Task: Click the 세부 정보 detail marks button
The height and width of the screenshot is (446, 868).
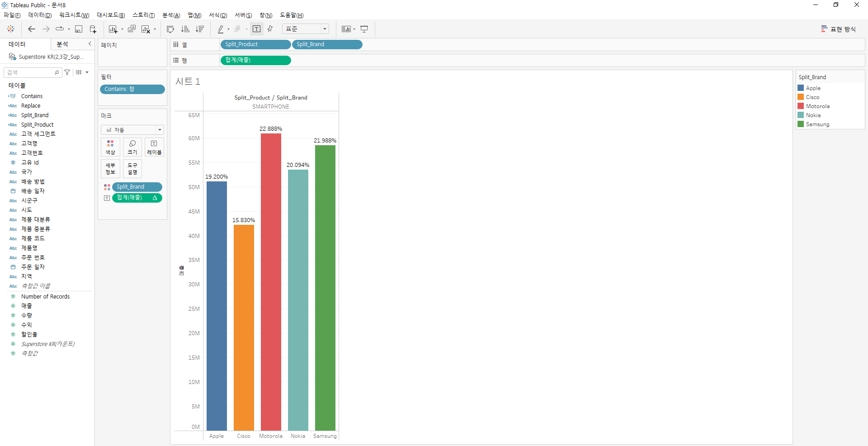Action: [x=110, y=169]
